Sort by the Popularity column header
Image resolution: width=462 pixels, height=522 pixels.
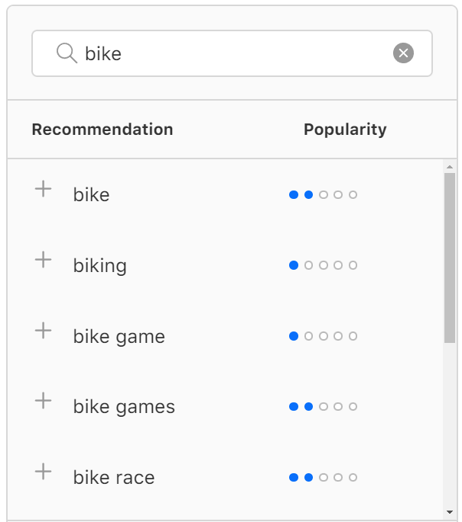coord(345,129)
